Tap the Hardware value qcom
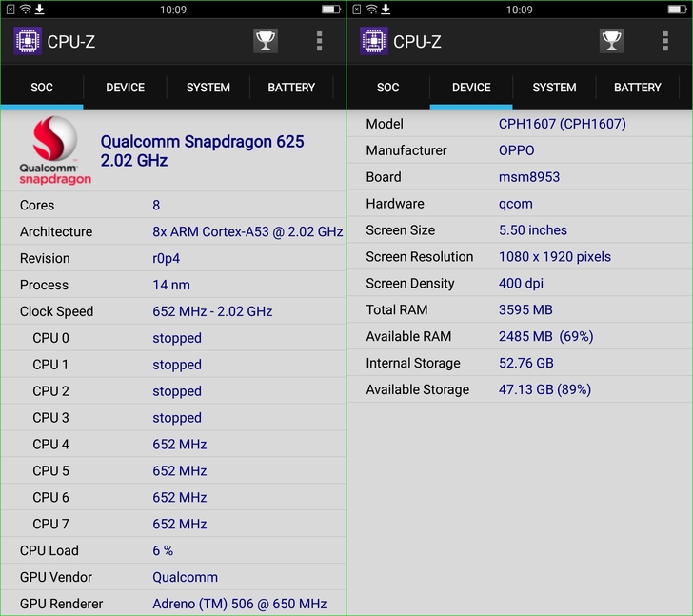The width and height of the screenshot is (693, 616). [515, 204]
